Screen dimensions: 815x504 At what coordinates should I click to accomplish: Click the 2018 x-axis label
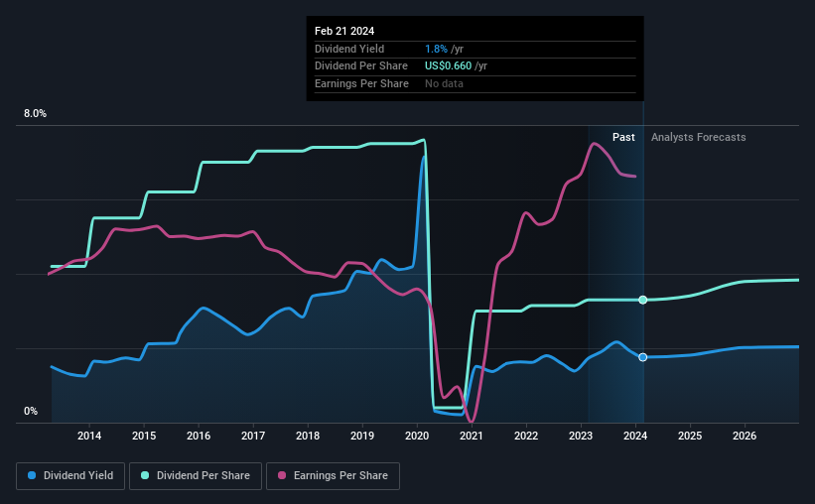308,436
